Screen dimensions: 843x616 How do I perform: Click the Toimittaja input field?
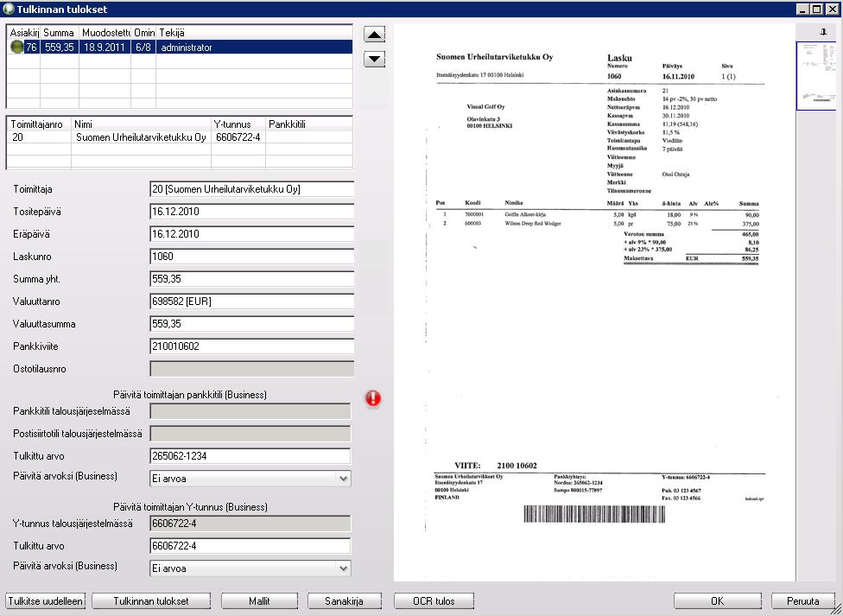pos(251,189)
